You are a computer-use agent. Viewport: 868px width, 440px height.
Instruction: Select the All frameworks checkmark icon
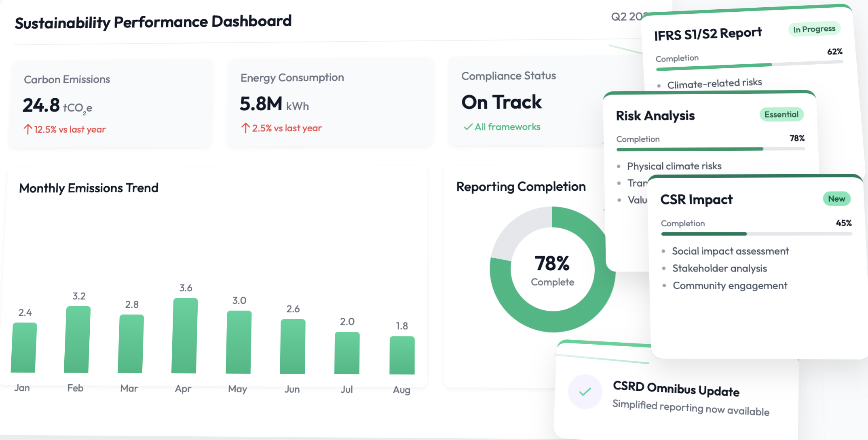click(468, 126)
